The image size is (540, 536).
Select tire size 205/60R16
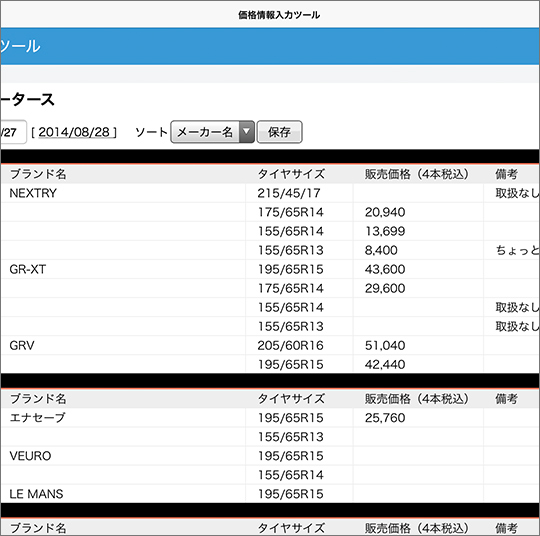pyautogui.click(x=290, y=346)
